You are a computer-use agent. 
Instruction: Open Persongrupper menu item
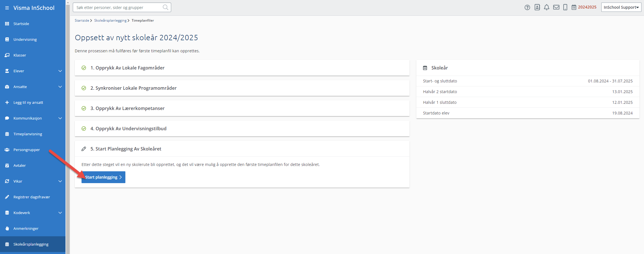click(x=33, y=150)
